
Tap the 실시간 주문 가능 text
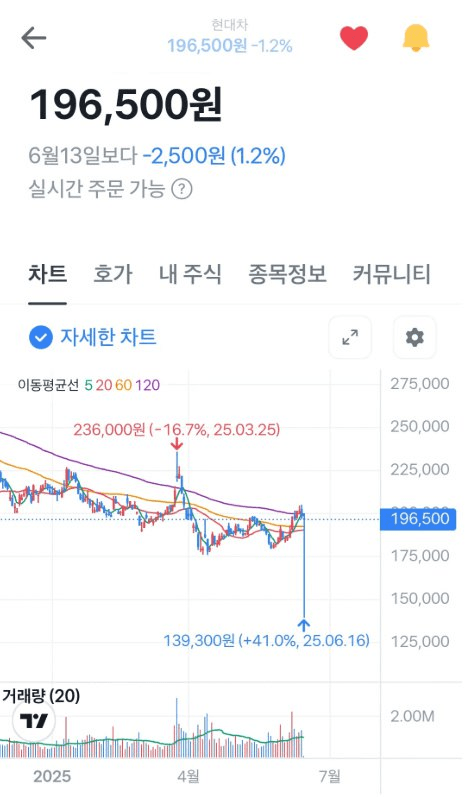(x=97, y=189)
